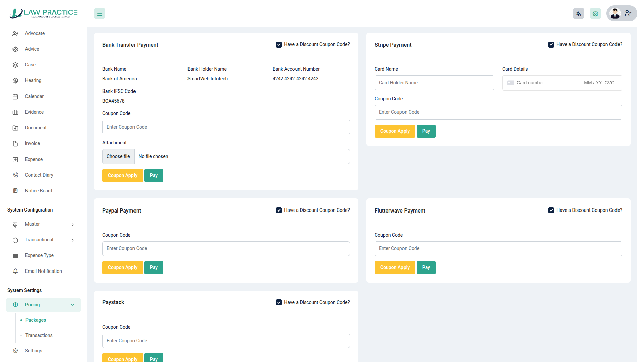Toggle Paystack discount coupon checkbox
Viewport: 644px width, 362px height.
(279, 302)
